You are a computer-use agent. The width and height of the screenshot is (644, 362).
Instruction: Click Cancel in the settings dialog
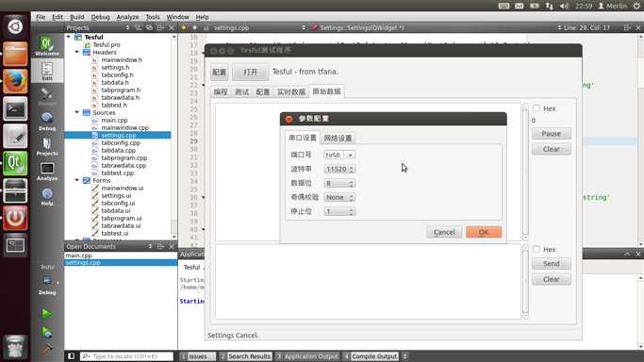point(444,232)
